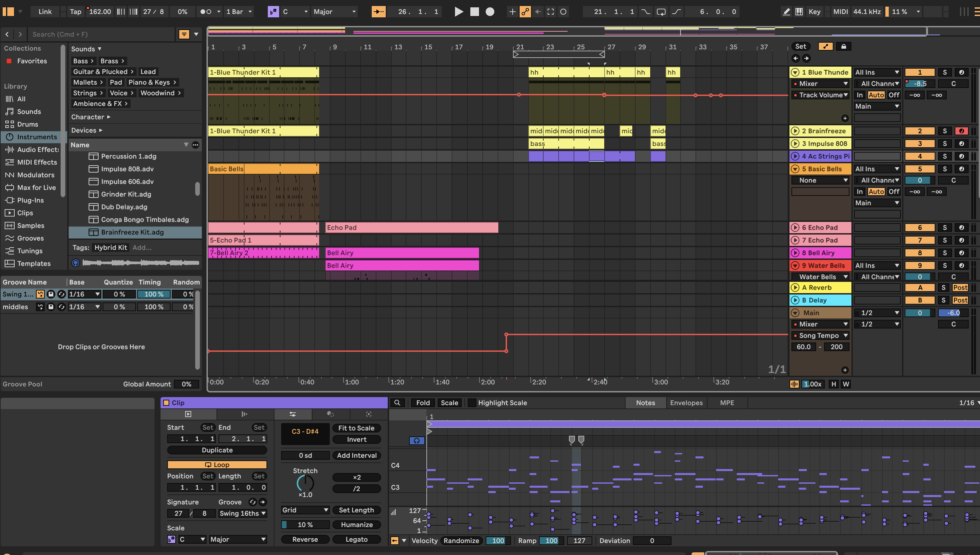Click the Humanize button
This screenshot has height=555, width=980.
coord(357,525)
